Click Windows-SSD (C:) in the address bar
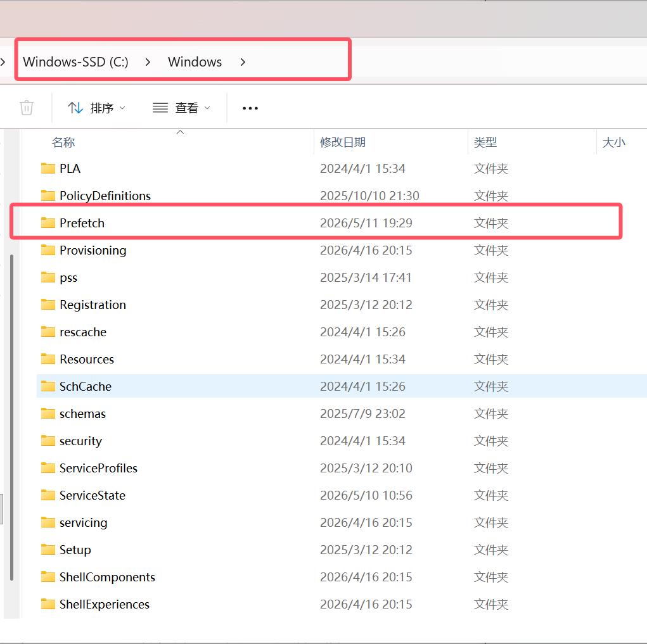 pyautogui.click(x=75, y=62)
